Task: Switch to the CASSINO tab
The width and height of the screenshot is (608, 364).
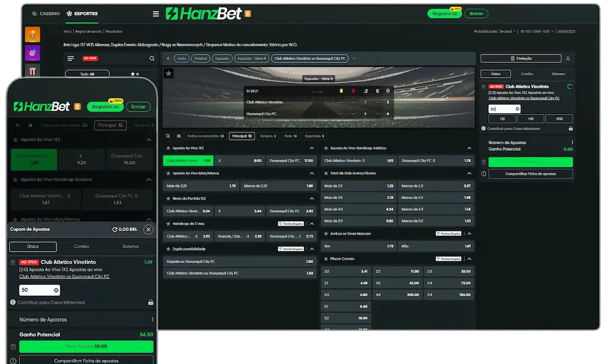Action: click(x=46, y=14)
